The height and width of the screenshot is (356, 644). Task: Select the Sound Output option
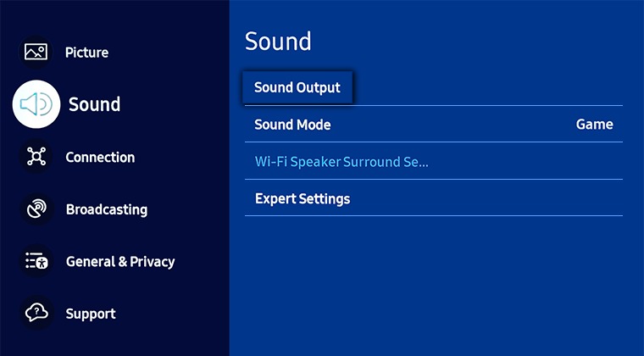tap(297, 87)
